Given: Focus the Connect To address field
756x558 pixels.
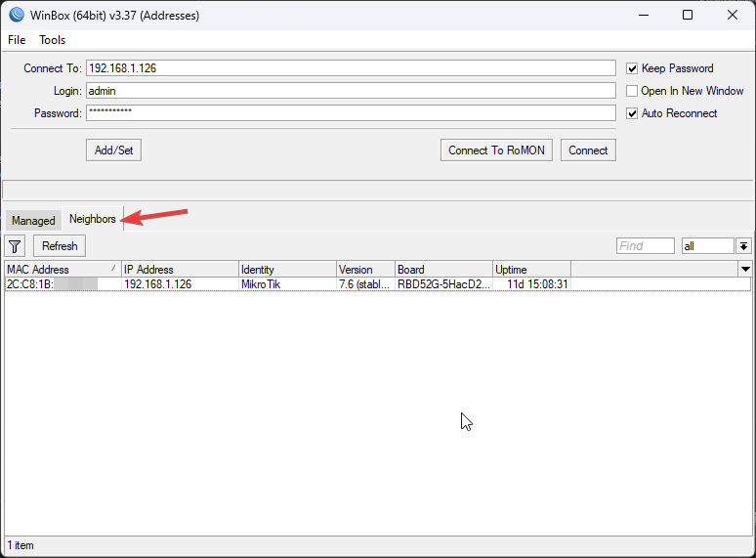Looking at the screenshot, I should [351, 68].
